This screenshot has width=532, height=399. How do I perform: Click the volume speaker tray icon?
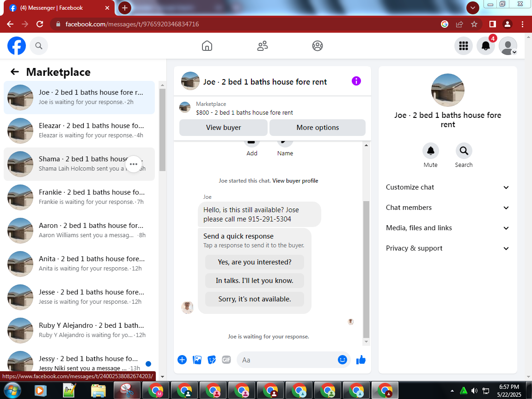474,391
